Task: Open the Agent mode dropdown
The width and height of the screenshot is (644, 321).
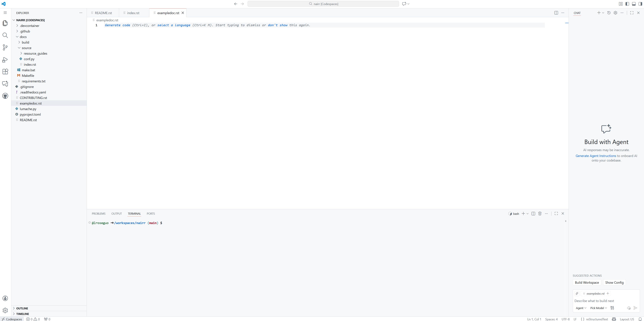Action: point(581,308)
